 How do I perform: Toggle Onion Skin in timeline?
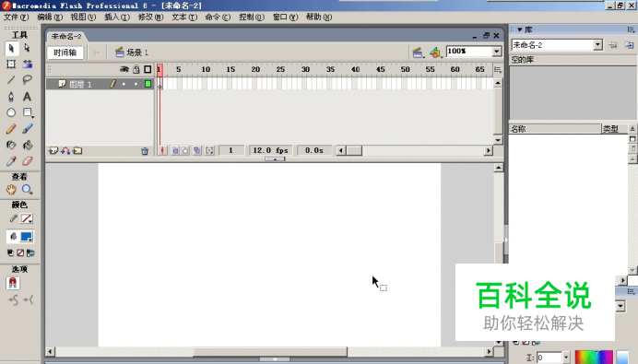click(175, 150)
